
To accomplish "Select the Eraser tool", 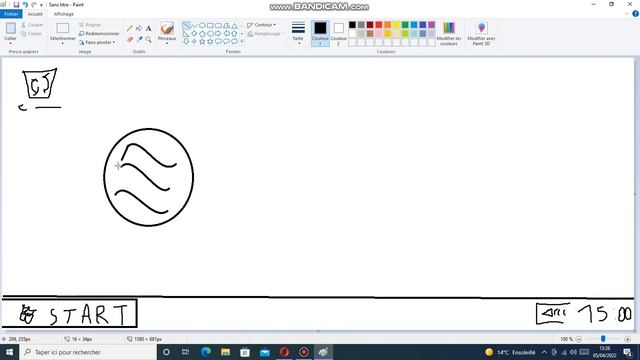I will tap(130, 39).
